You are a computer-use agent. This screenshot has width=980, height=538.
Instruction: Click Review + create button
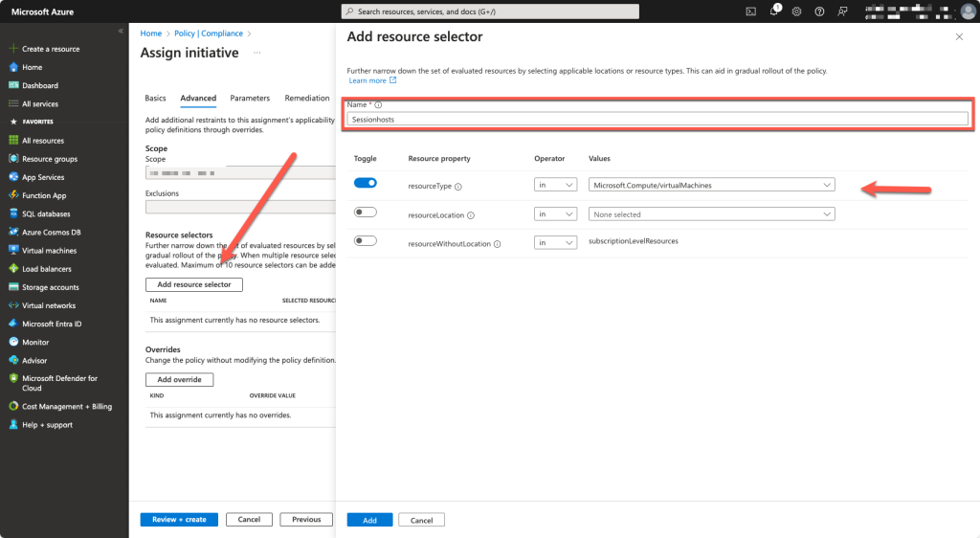tap(179, 519)
